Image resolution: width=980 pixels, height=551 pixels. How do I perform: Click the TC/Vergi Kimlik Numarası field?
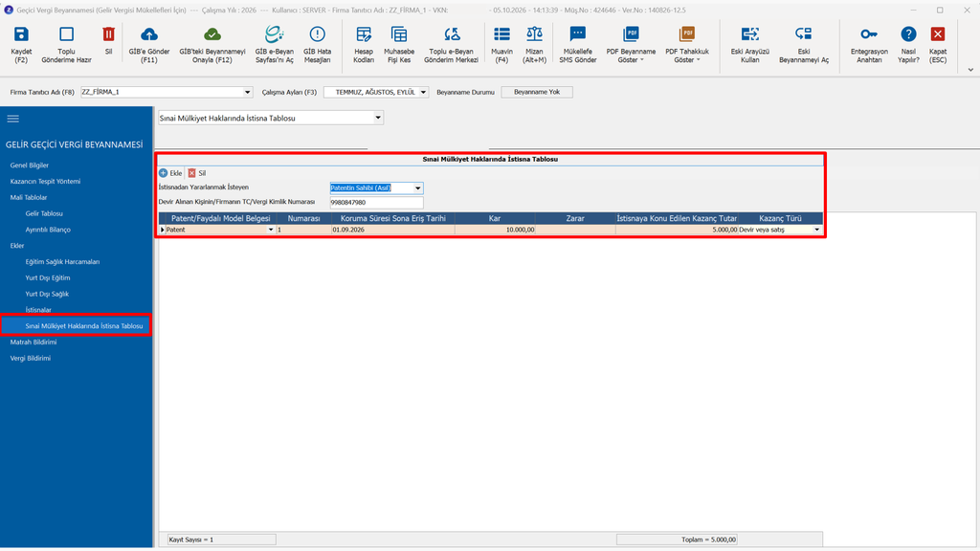[376, 203]
